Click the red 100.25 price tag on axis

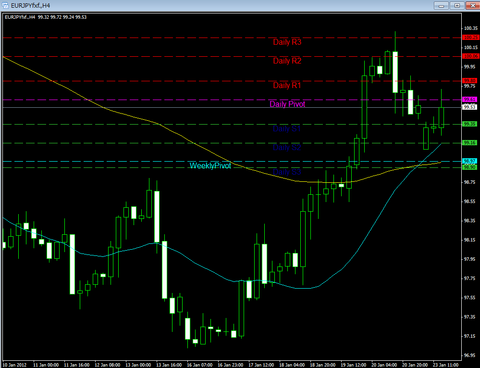(x=470, y=37)
